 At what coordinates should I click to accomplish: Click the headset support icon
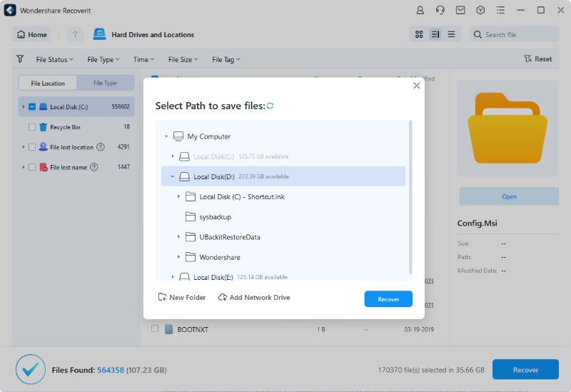coord(440,11)
